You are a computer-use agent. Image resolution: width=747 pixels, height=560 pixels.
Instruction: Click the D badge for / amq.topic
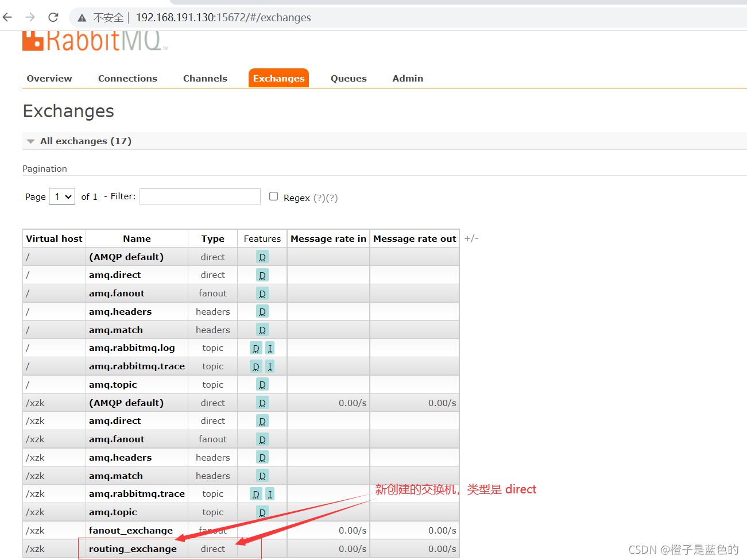coord(262,385)
